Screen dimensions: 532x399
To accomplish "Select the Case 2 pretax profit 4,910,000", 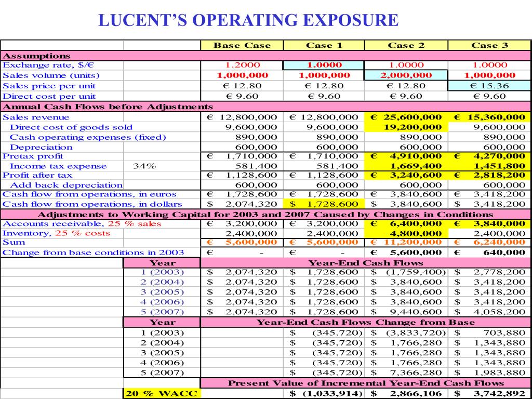I will pos(406,156).
